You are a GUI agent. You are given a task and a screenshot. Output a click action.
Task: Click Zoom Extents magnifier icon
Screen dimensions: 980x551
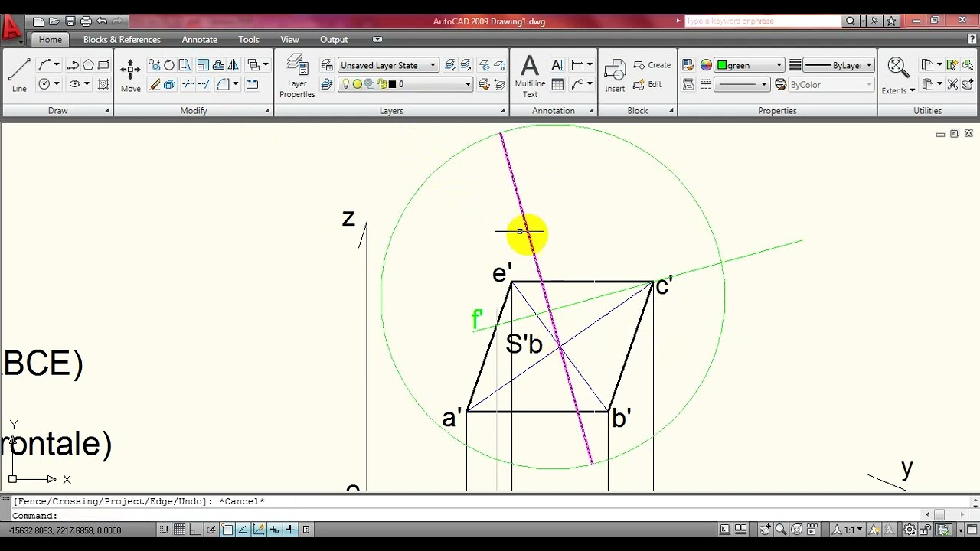897,67
